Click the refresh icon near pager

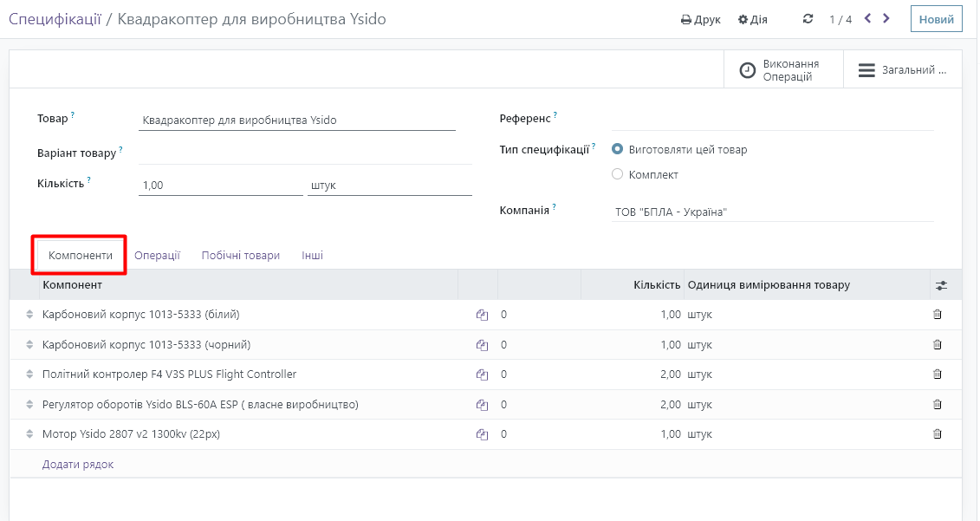pyautogui.click(x=808, y=19)
